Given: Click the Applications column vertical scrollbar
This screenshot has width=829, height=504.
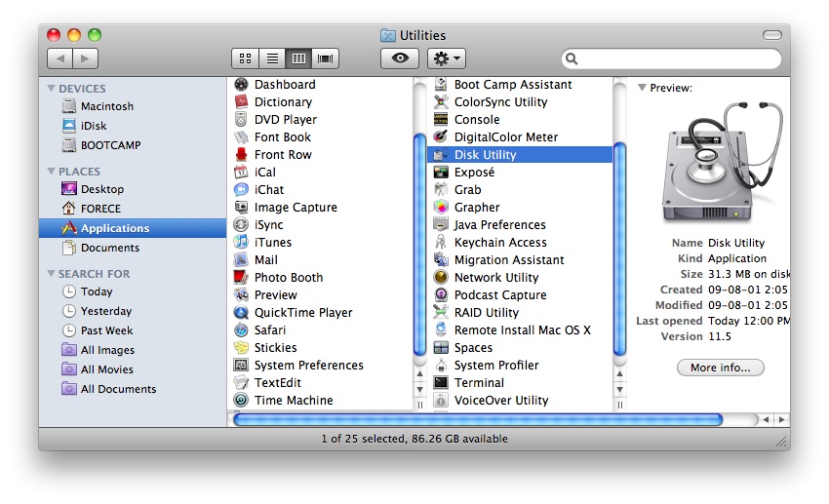Looking at the screenshot, I should click(419, 245).
